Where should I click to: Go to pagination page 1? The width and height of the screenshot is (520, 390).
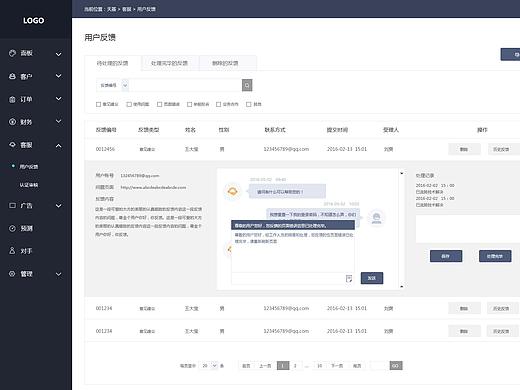coord(283,366)
